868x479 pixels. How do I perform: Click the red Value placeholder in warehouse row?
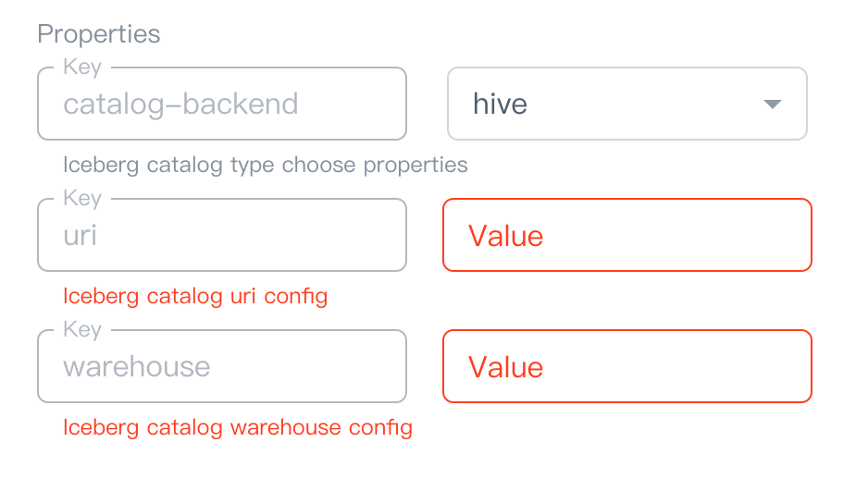[x=505, y=367]
